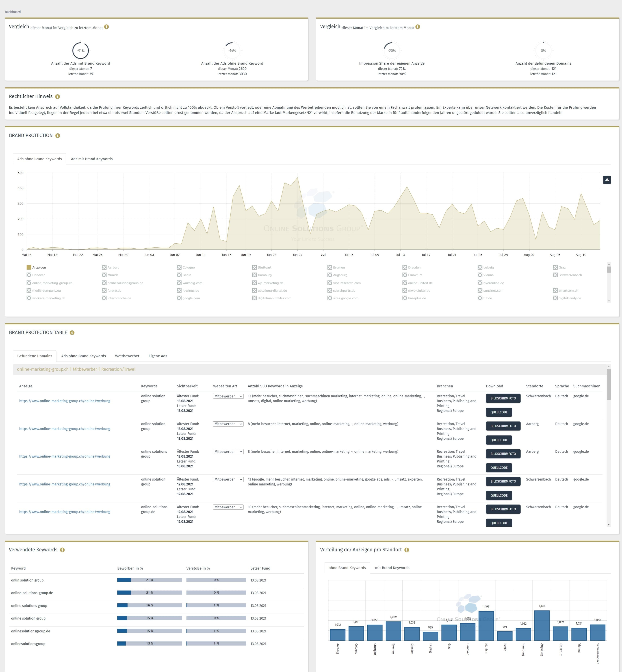Toggle Graz legend checkbox
622x672 pixels.
click(x=559, y=268)
